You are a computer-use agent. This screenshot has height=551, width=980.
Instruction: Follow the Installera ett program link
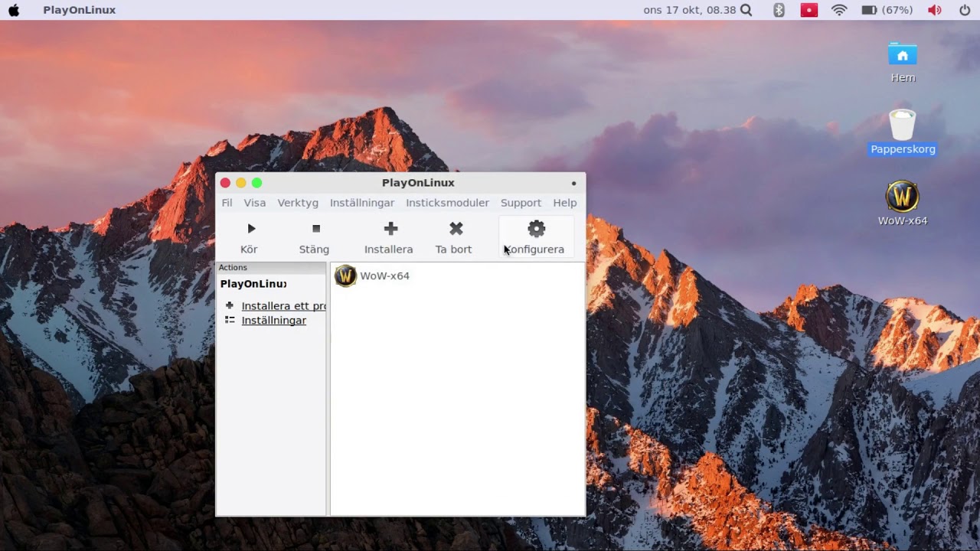coord(283,306)
